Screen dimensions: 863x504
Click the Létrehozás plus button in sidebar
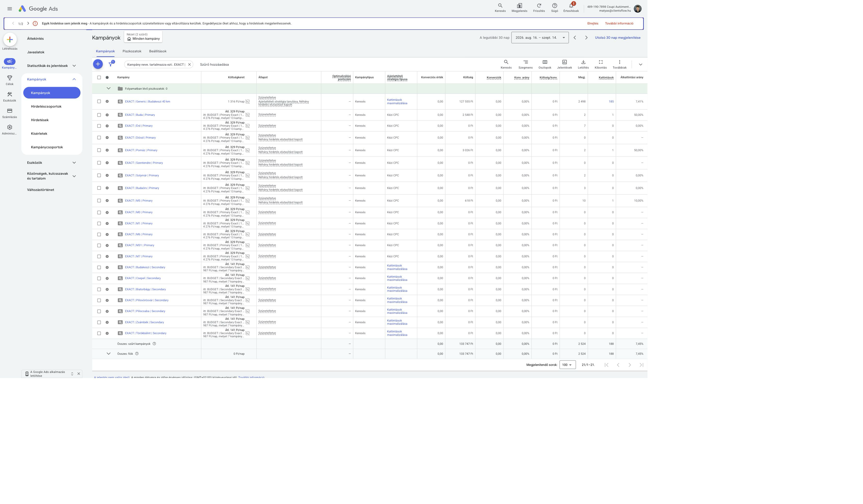tap(10, 40)
